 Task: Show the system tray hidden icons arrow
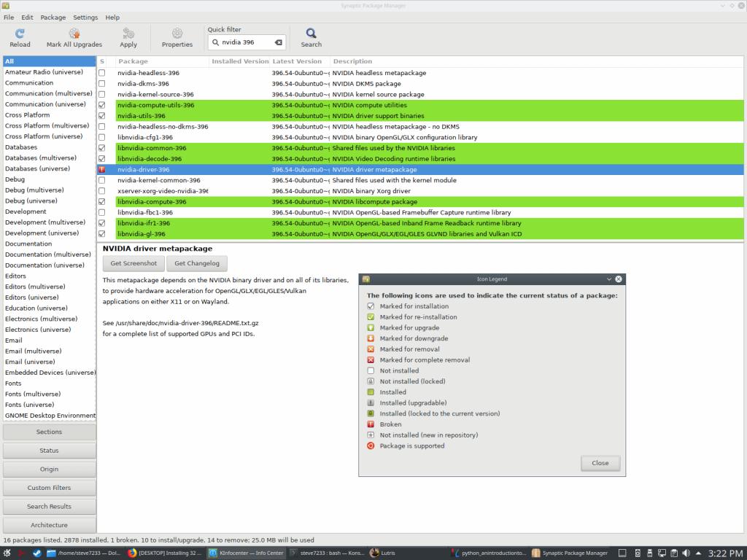[x=699, y=553]
